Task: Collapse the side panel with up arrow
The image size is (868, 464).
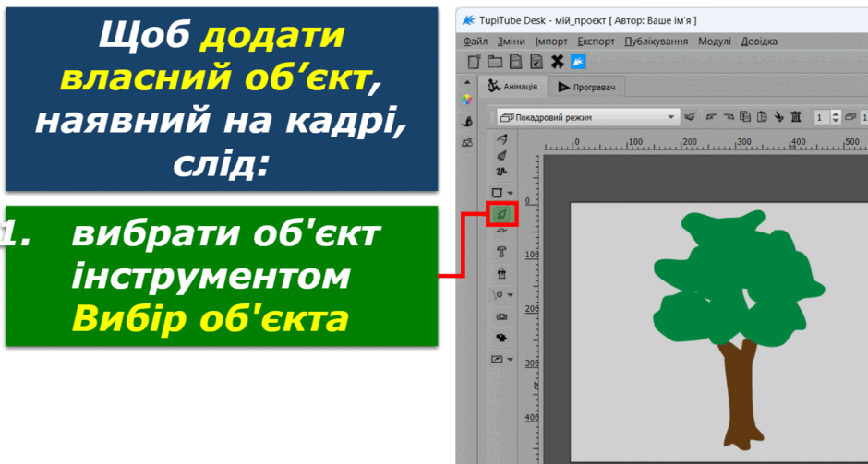Action: 467,82
